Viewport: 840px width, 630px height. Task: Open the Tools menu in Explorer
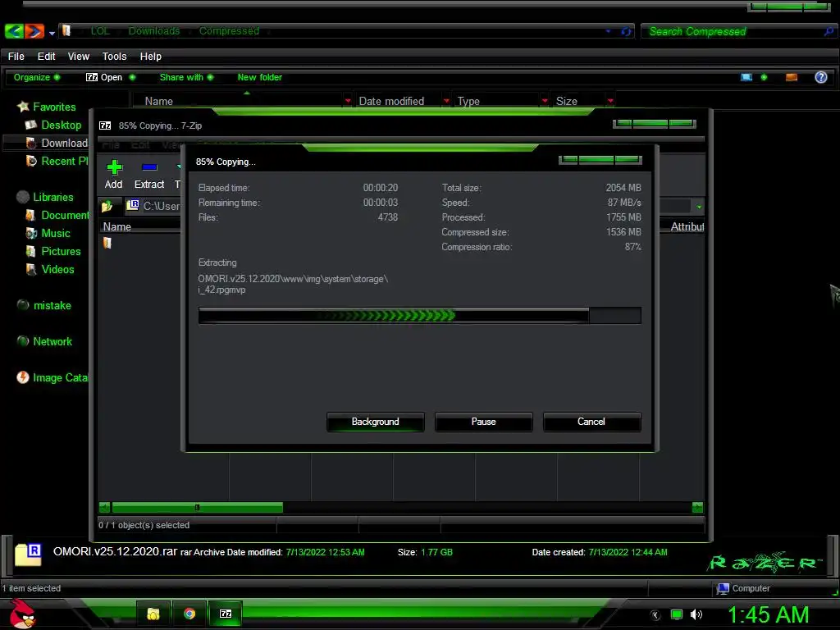pos(114,57)
